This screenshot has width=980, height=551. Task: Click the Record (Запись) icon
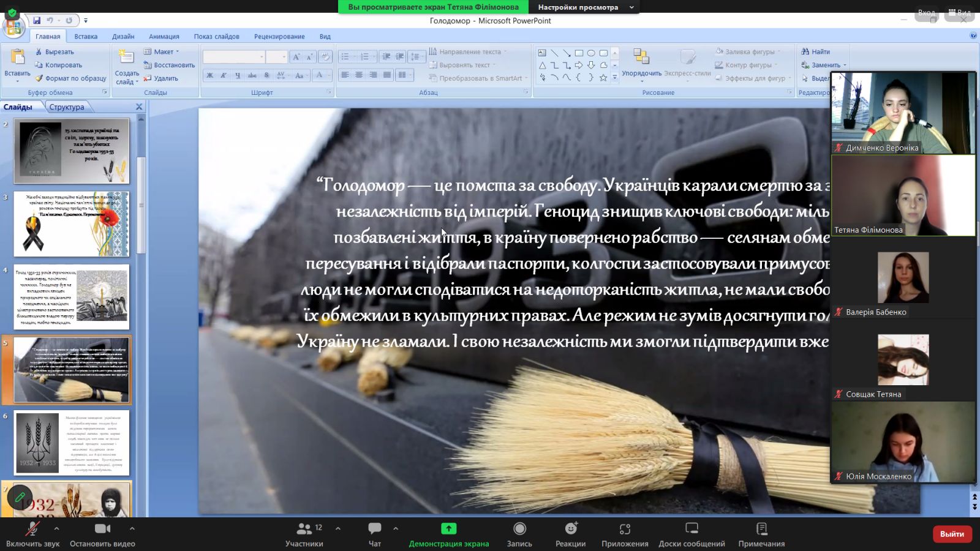point(519,533)
